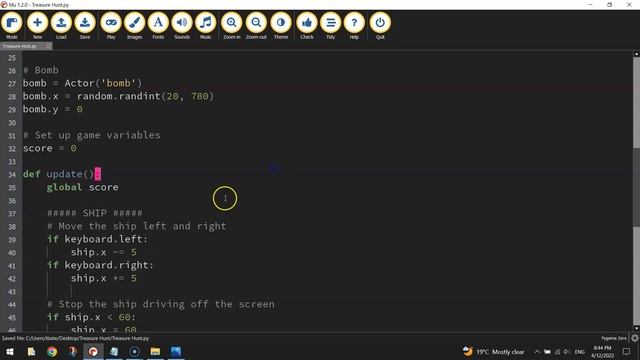Viewport: 640px width, 360px height.
Task: Click the editor scroll down arrow
Action: click(x=636, y=328)
